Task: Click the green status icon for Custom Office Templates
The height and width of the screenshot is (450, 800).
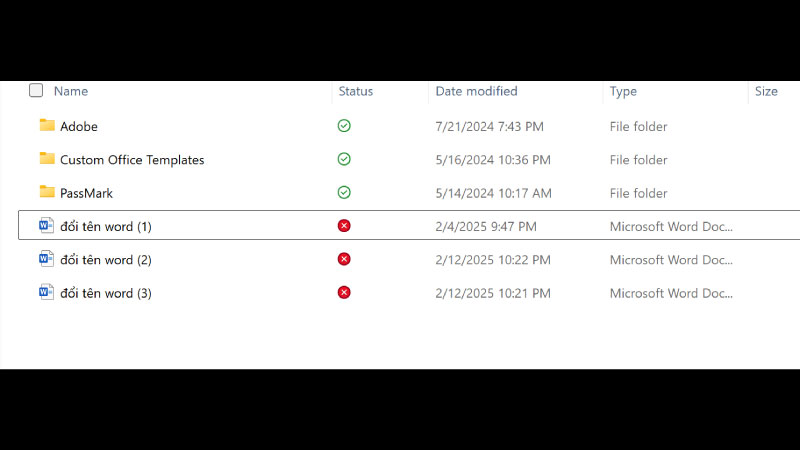Action: (x=344, y=159)
